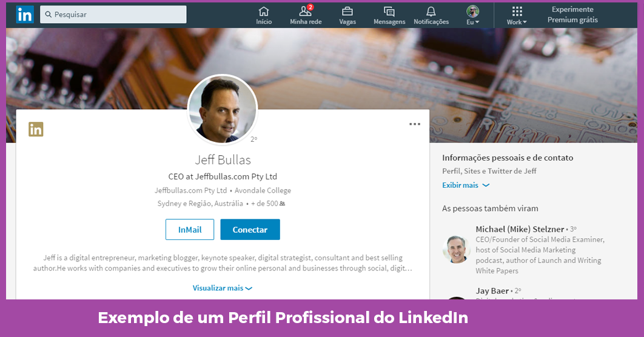Click the Pesquisar search field

click(113, 15)
